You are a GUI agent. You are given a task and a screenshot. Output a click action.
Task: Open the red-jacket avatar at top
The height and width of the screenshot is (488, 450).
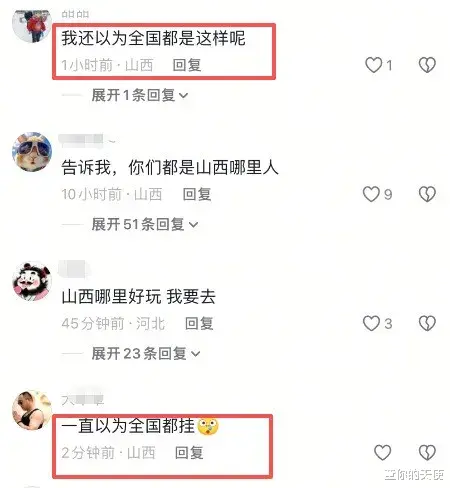[x=32, y=25]
